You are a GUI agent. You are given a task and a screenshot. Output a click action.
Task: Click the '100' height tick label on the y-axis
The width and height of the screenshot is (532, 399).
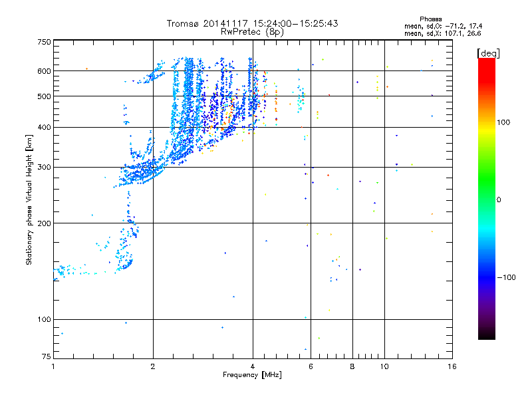(44, 320)
